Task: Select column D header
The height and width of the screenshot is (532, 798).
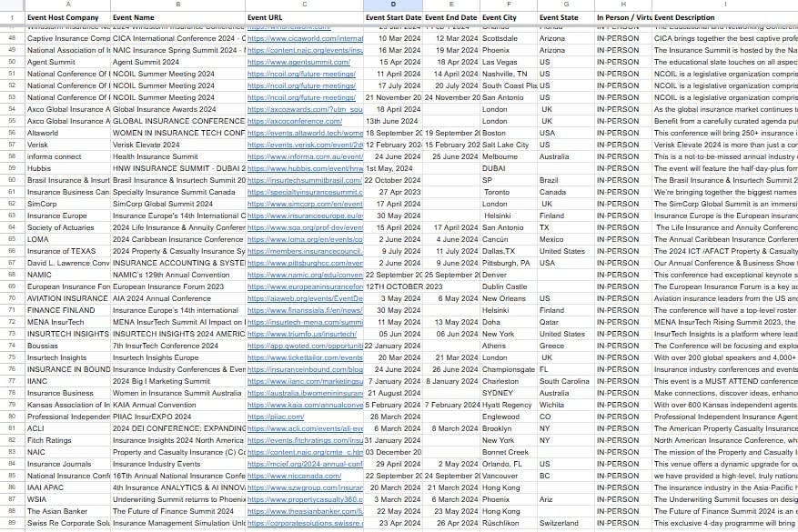Action: pos(393,4)
